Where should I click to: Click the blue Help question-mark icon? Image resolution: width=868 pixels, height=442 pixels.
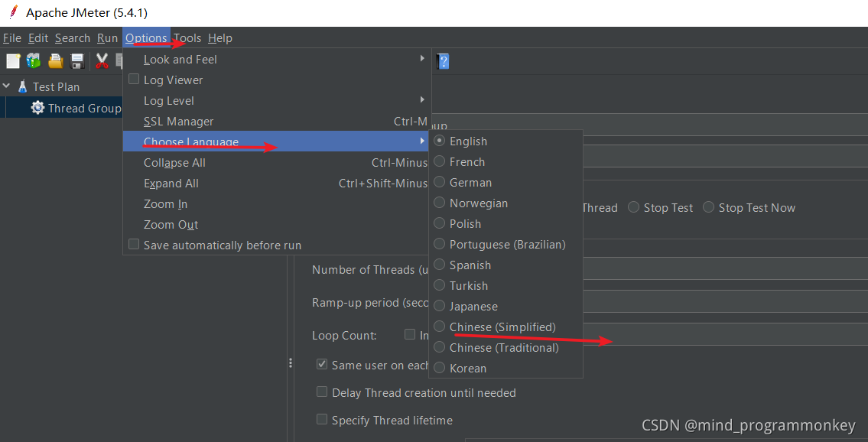pos(444,61)
